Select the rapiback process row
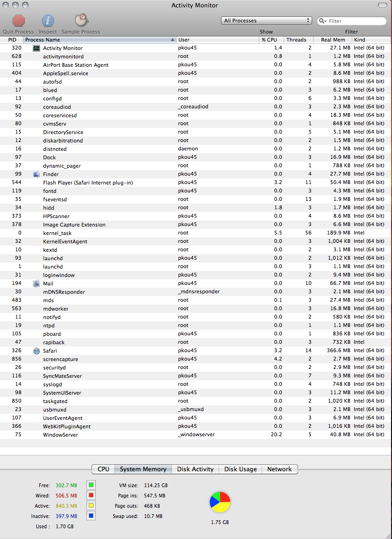 [x=195, y=342]
